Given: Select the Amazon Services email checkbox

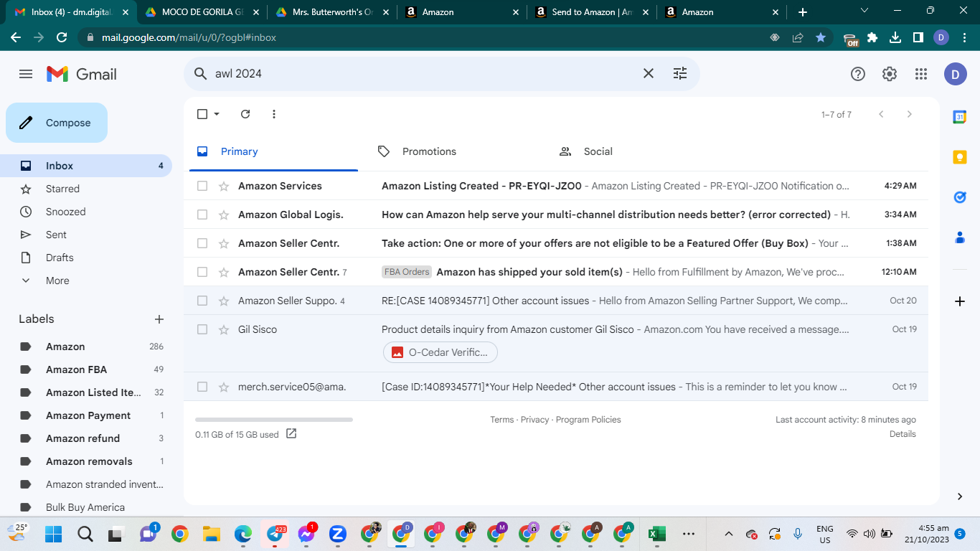Looking at the screenshot, I should [x=202, y=186].
